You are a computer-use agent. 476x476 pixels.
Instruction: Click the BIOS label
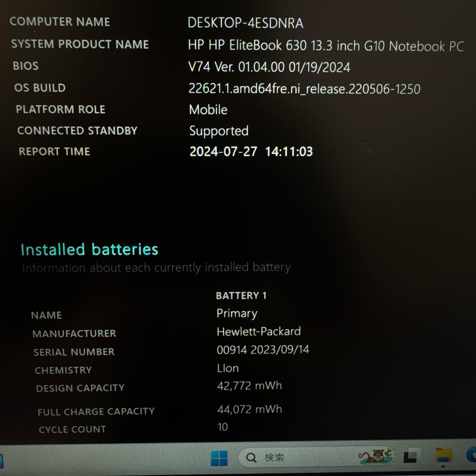pyautogui.click(x=26, y=66)
